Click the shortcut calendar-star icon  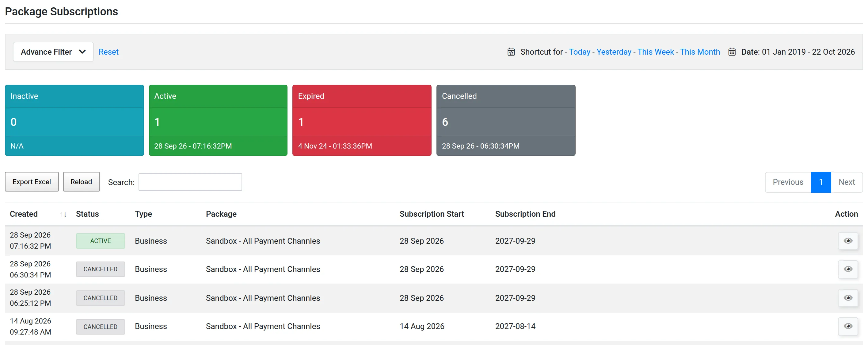(x=511, y=52)
